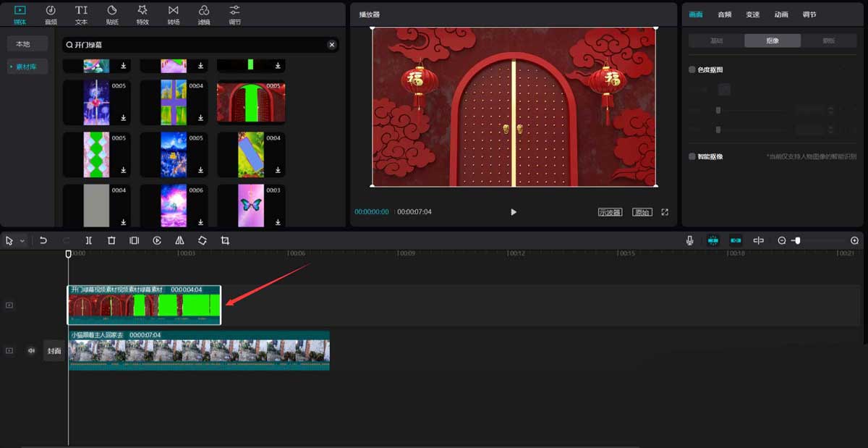Click the timeline zoom slider handle

click(797, 240)
